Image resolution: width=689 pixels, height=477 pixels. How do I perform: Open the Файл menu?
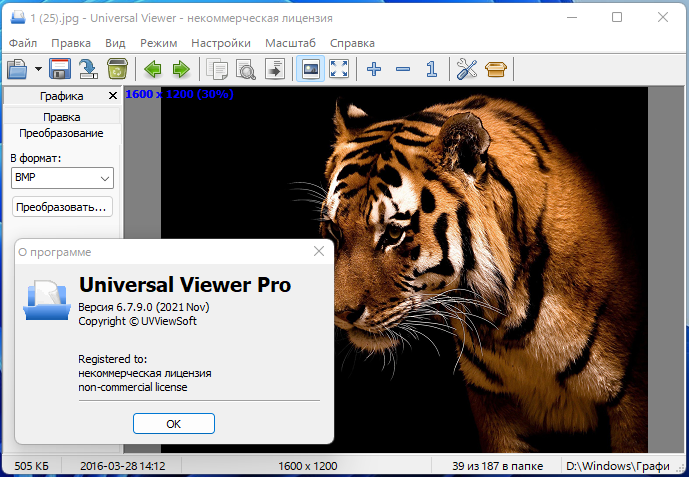(23, 43)
